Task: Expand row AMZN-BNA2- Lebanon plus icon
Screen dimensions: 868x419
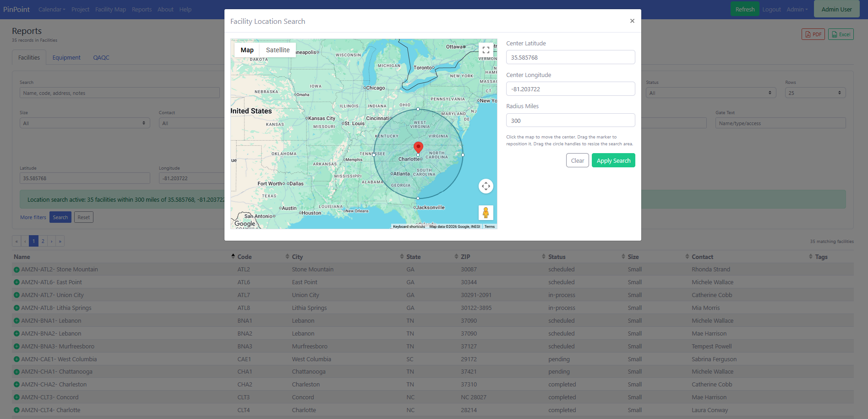Action: pyautogui.click(x=16, y=334)
